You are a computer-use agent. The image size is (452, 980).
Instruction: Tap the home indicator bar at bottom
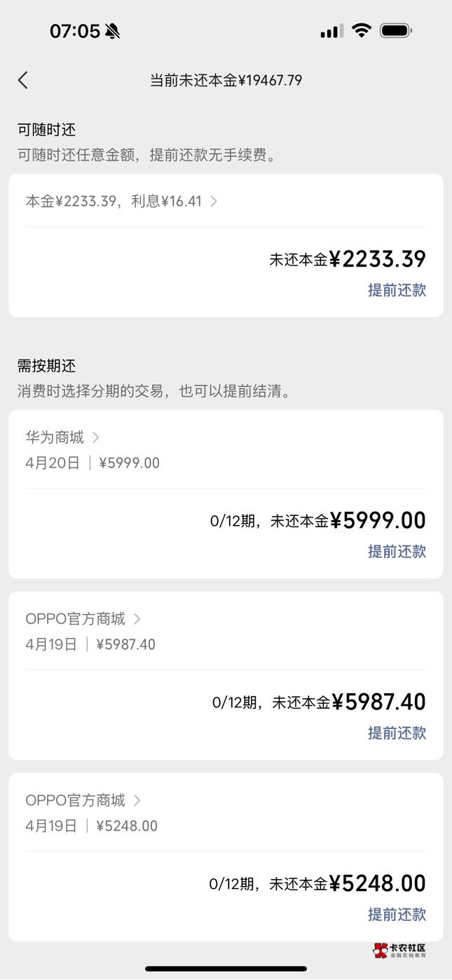point(226,969)
